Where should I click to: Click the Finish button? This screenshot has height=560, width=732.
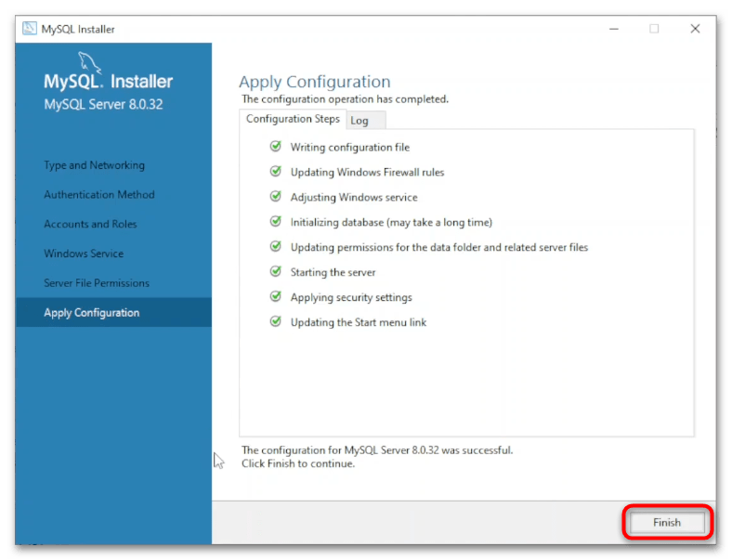tap(667, 522)
